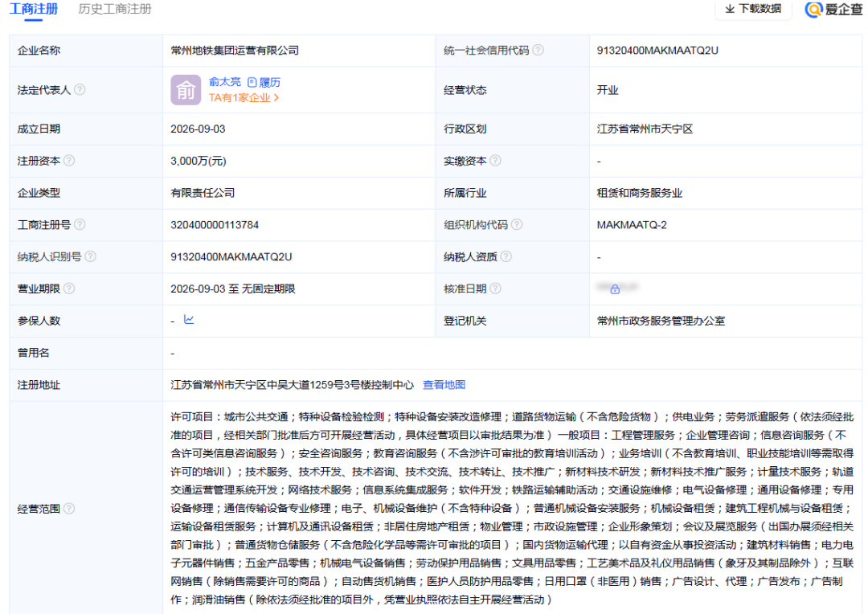
Task: Select the 行政区划 value 江苏省常州市天宁区
Action: 645,129
